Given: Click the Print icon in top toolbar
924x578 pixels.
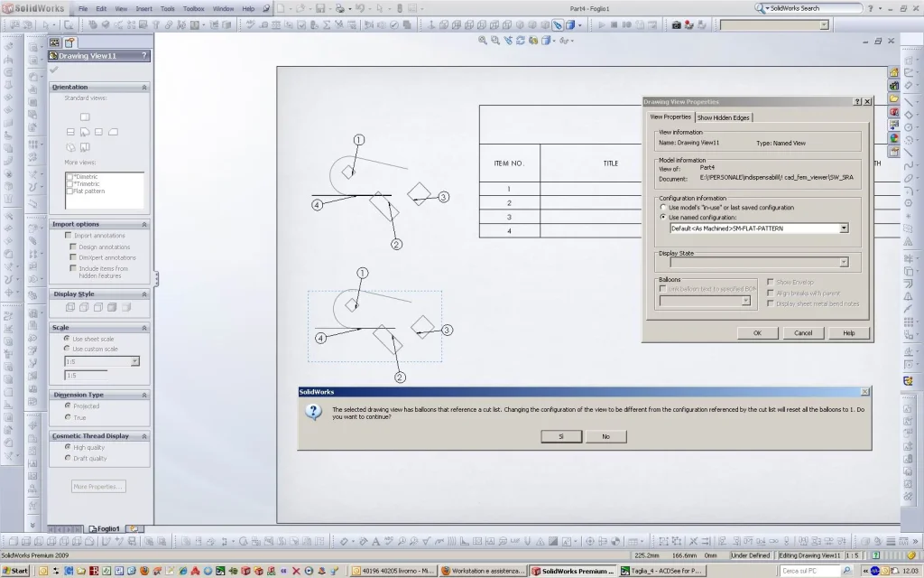Looking at the screenshot, I should tap(340, 8).
